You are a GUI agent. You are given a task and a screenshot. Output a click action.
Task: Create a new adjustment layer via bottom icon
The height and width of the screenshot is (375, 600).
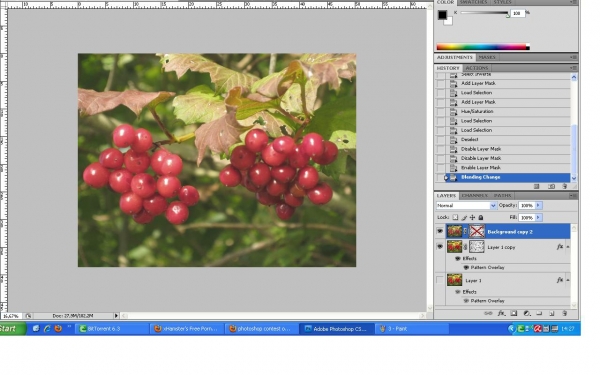click(x=527, y=313)
